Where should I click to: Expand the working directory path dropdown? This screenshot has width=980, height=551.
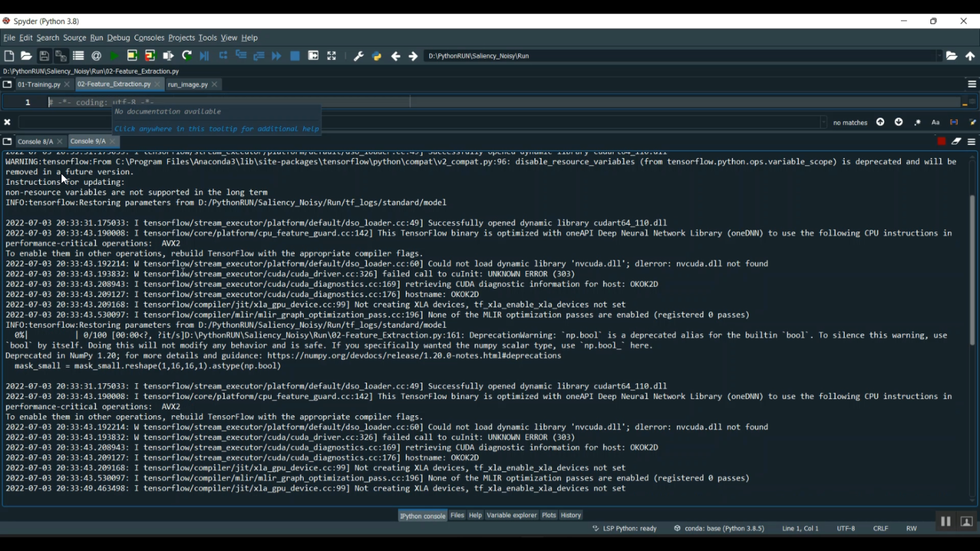(939, 56)
